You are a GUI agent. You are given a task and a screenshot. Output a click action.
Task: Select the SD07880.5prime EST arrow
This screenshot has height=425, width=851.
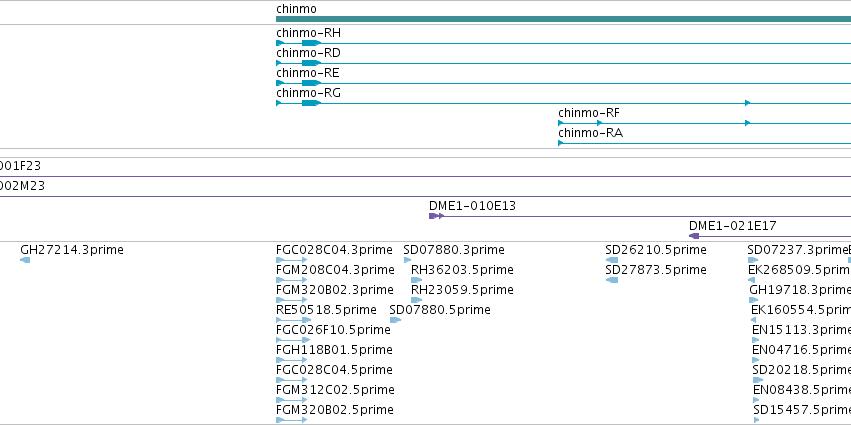(x=395, y=320)
